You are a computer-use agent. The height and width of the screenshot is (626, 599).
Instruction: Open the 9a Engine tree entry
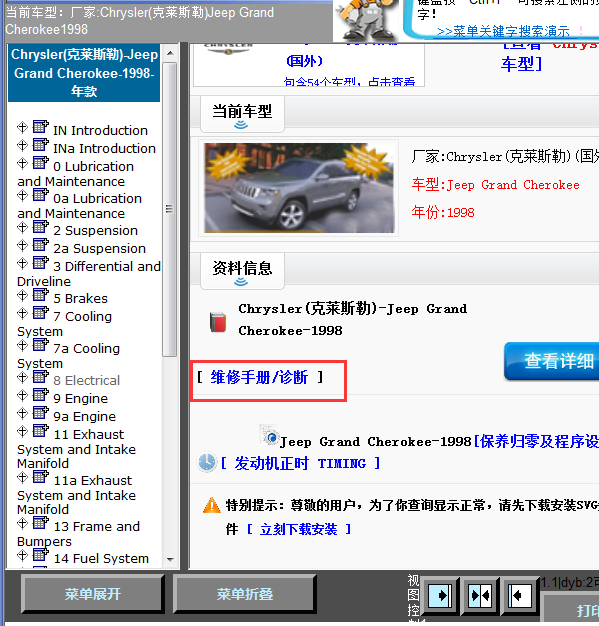pos(84,416)
